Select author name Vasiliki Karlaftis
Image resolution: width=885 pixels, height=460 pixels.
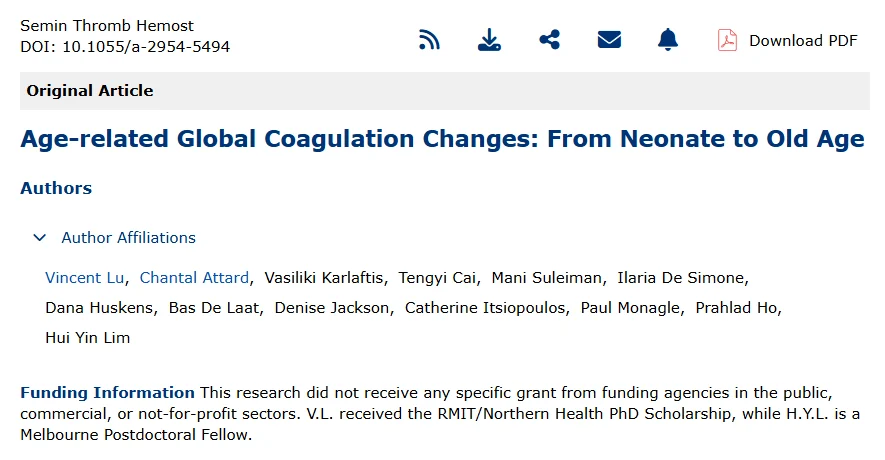[324, 278]
